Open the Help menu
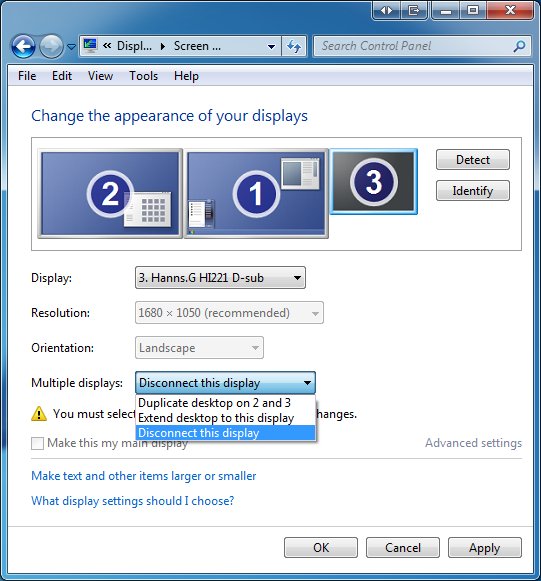 pyautogui.click(x=186, y=76)
